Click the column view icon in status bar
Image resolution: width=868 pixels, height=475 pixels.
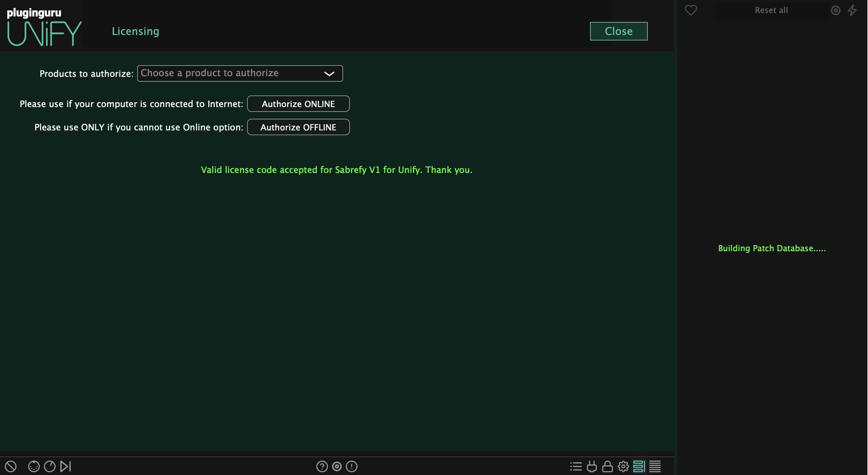(x=640, y=466)
